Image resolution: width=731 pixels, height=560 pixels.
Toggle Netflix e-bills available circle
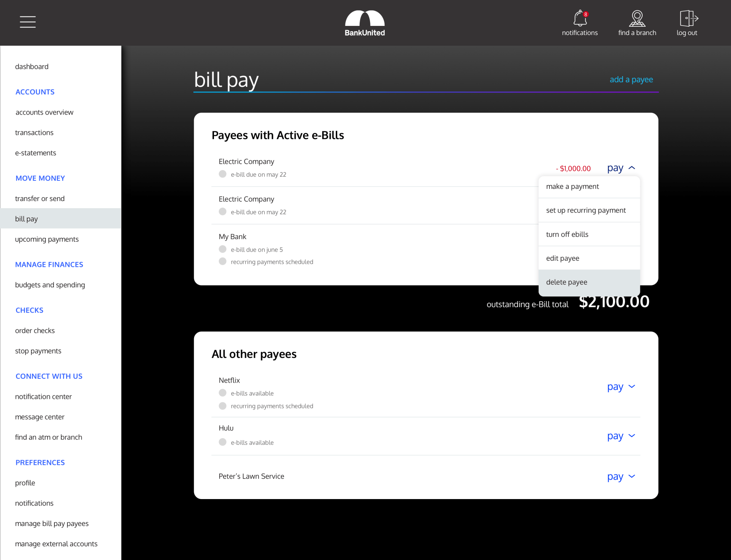223,393
